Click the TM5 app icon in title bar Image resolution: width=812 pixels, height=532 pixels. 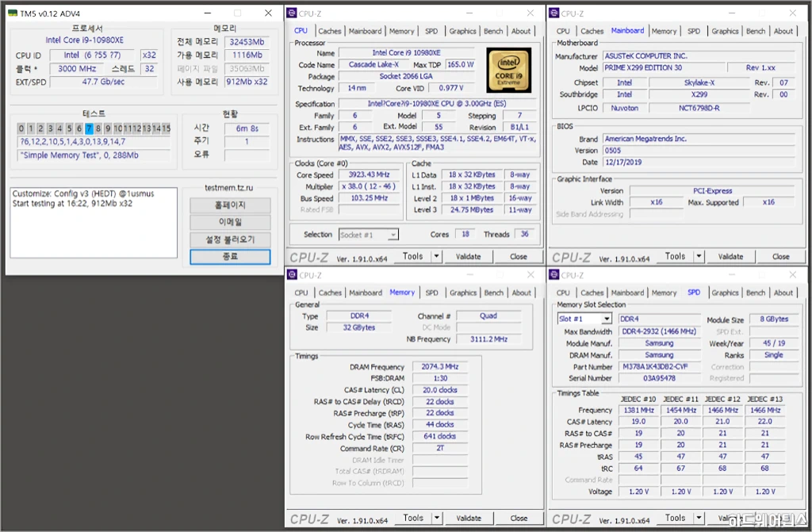13,13
